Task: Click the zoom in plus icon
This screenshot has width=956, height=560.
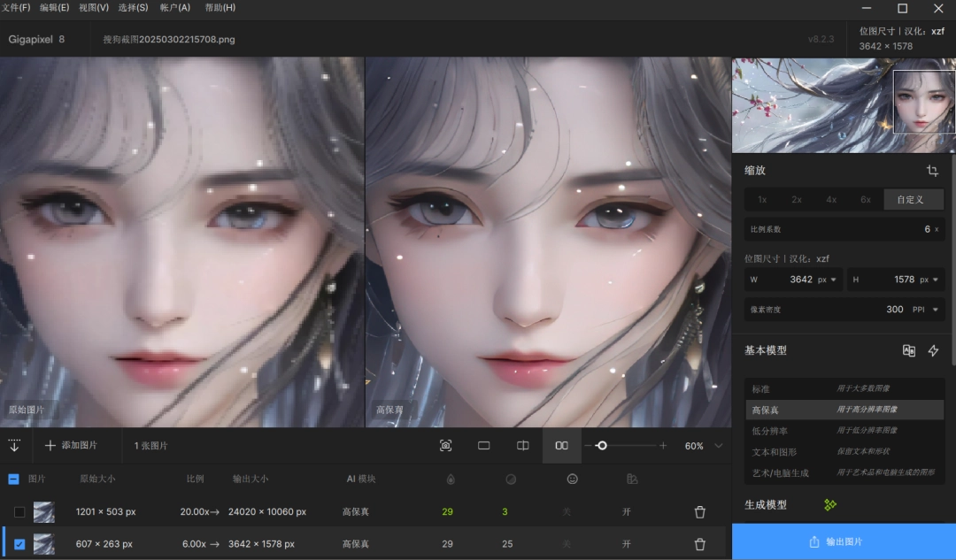Action: tap(663, 446)
